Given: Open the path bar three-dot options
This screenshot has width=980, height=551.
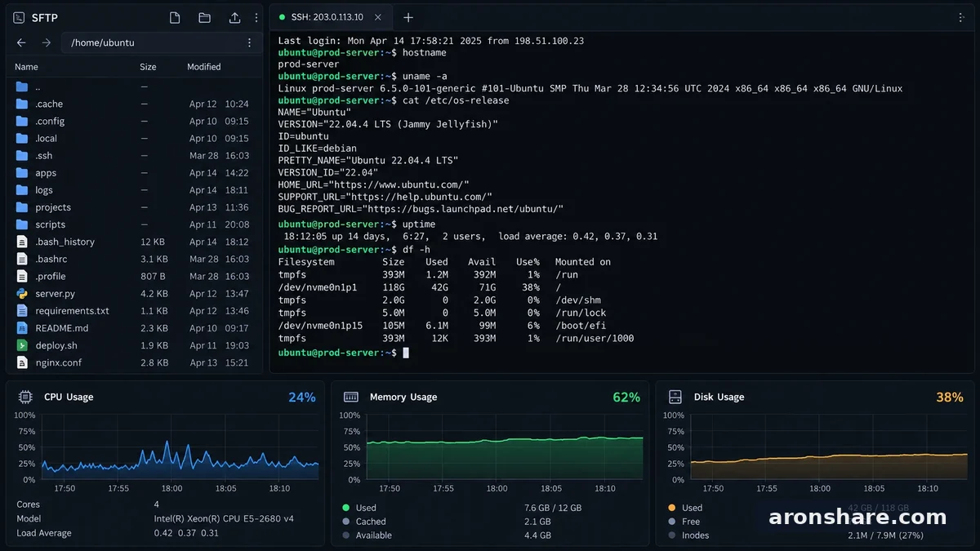Looking at the screenshot, I should pyautogui.click(x=249, y=42).
